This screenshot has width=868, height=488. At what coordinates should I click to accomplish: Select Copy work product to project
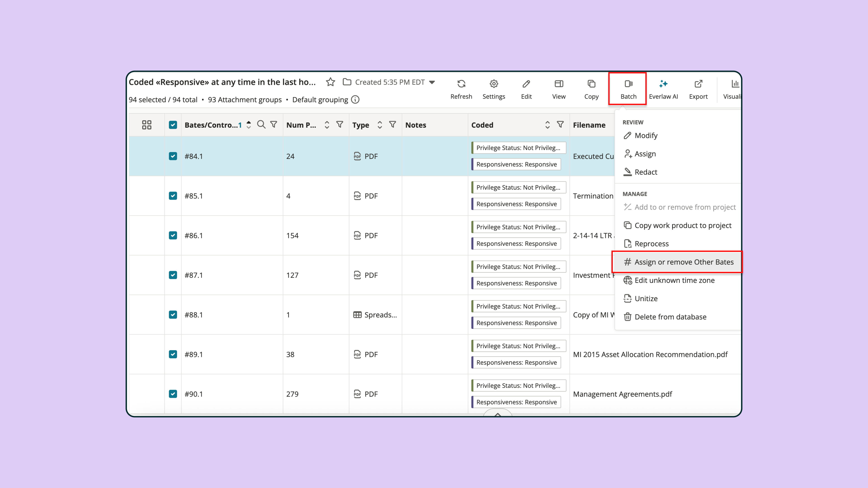(x=678, y=225)
